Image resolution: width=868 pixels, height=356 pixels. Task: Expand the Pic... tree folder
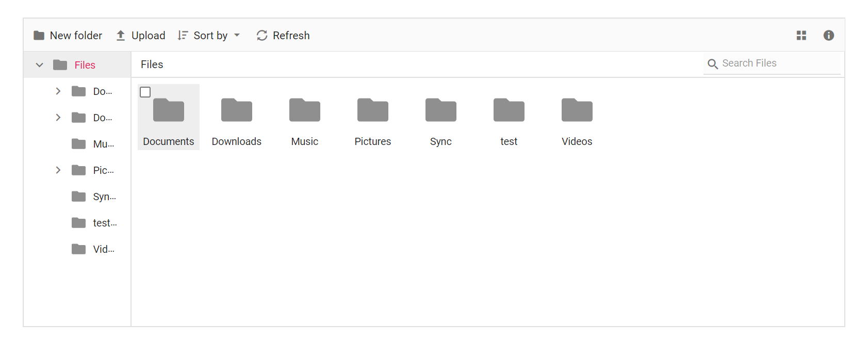pos(58,170)
